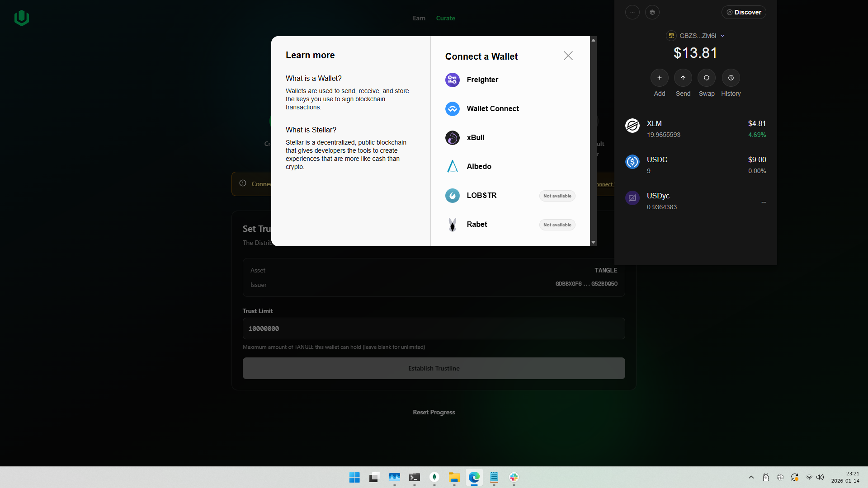The width and height of the screenshot is (868, 488).
Task: Open the Swap icon in wallet panel
Action: click(x=706, y=78)
